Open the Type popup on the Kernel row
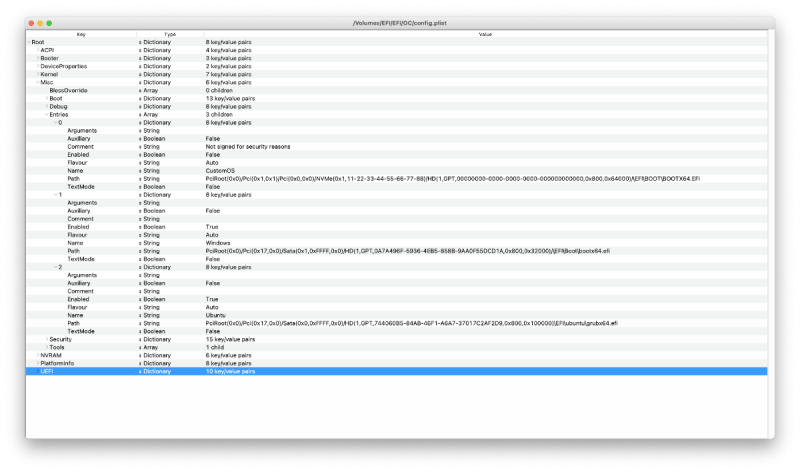Screen dimensions: 800x472 140,74
